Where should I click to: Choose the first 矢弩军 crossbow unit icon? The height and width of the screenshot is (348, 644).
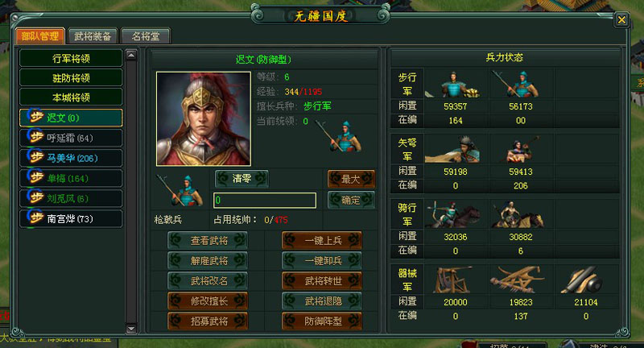pos(455,149)
